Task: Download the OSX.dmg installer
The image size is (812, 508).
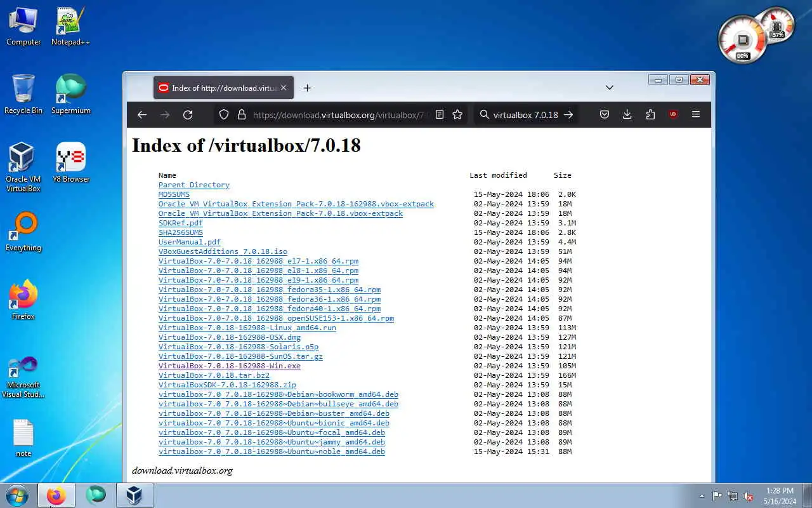Action: pos(230,337)
